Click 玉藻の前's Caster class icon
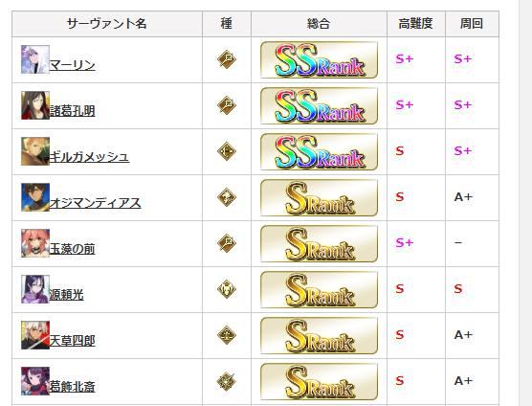Image resolution: width=532 pixels, height=406 pixels. pos(227,243)
